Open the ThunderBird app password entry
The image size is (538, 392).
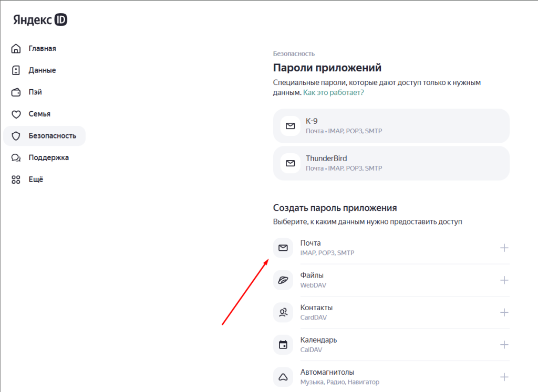click(391, 163)
